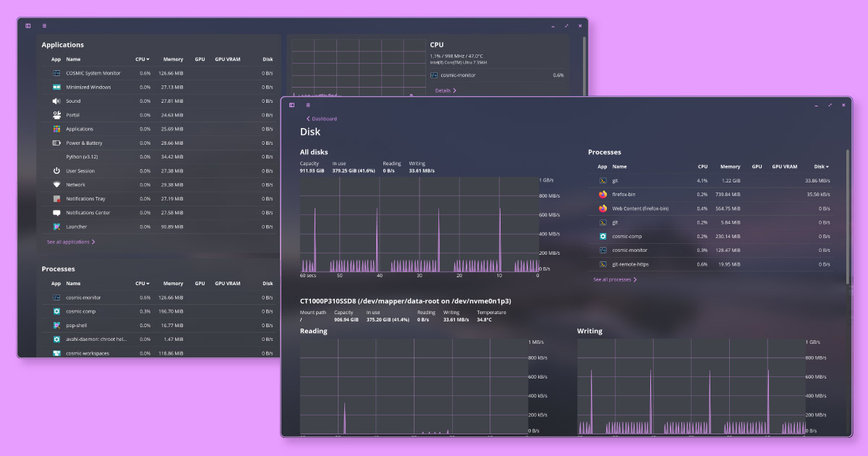This screenshot has width=868, height=456.
Task: Sort Applications list by Name header
Action: 73,59
